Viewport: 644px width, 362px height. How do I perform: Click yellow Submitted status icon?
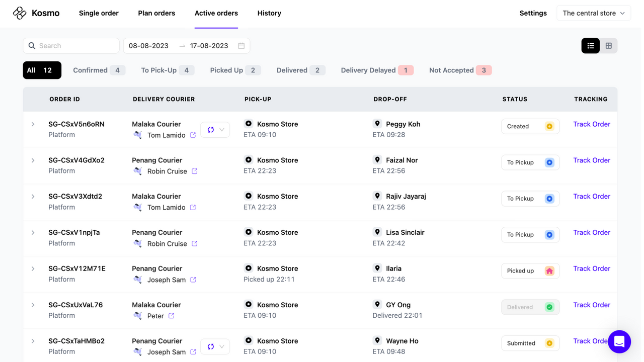(549, 343)
